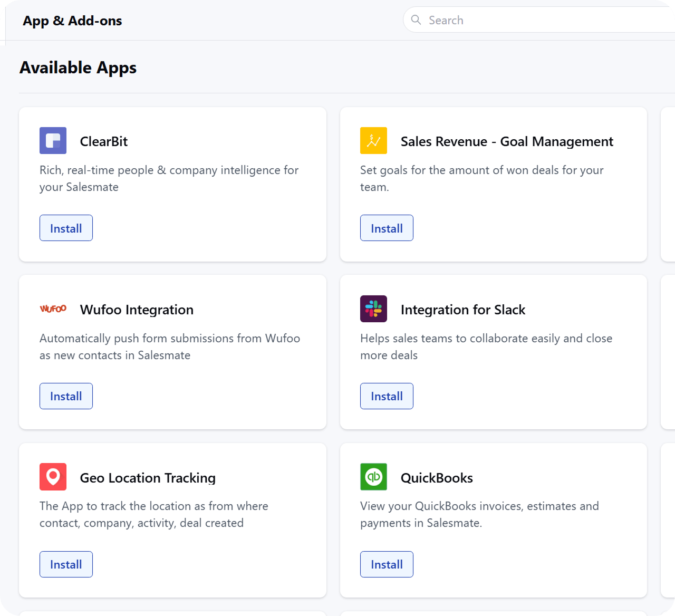Click ClearBit description about company intelligence
Viewport: 675px width, 616px height.
click(169, 178)
